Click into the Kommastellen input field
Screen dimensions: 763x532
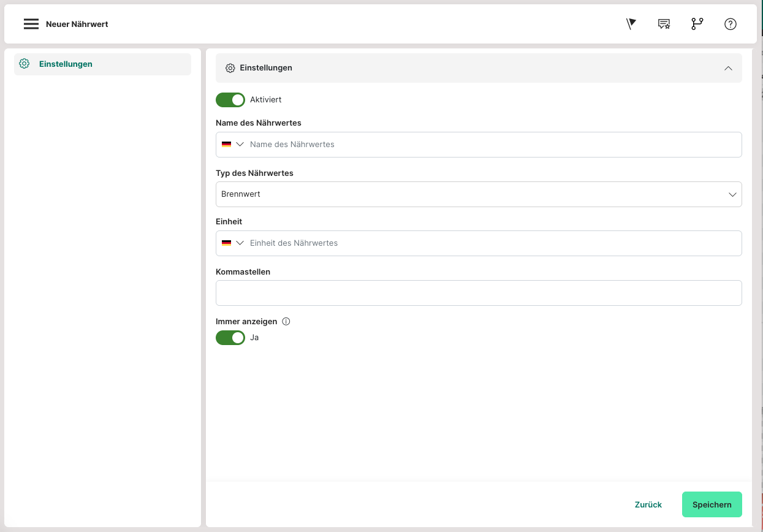point(478,293)
